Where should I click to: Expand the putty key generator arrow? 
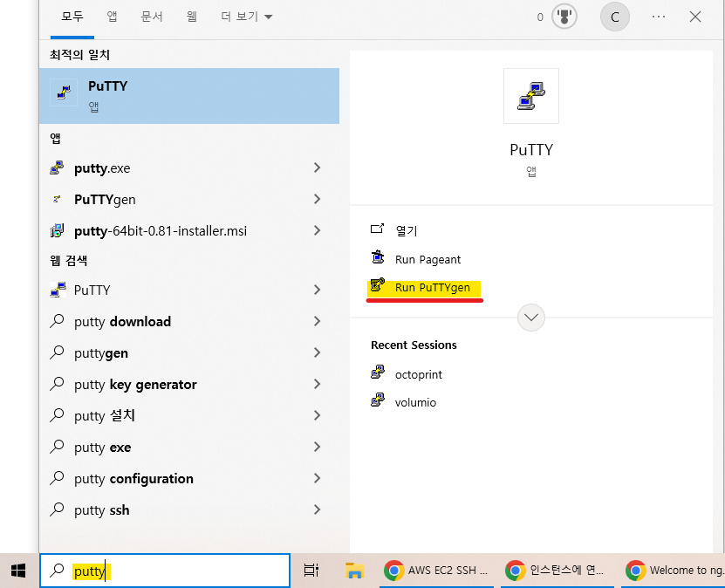[x=318, y=384]
